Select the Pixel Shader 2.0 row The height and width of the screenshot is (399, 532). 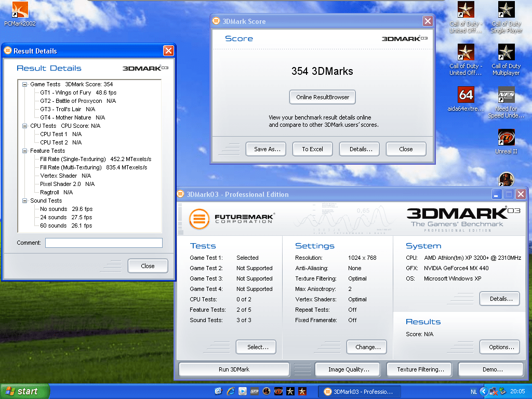point(67,184)
